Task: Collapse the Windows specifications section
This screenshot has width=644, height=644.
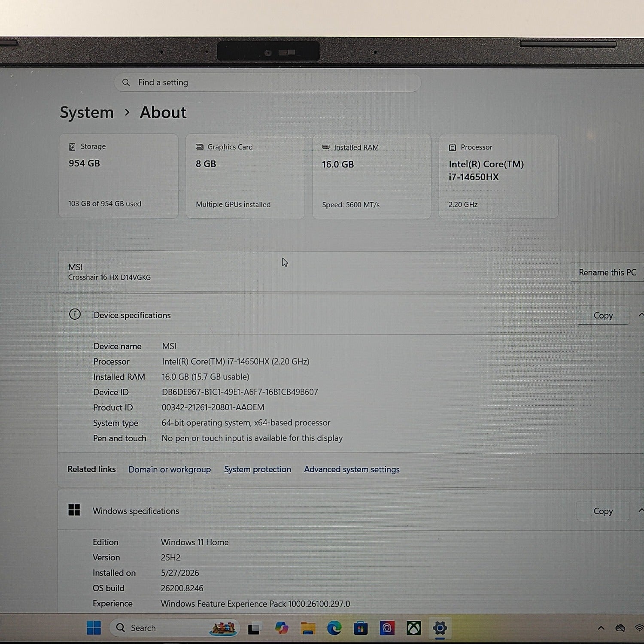Action: (x=640, y=510)
